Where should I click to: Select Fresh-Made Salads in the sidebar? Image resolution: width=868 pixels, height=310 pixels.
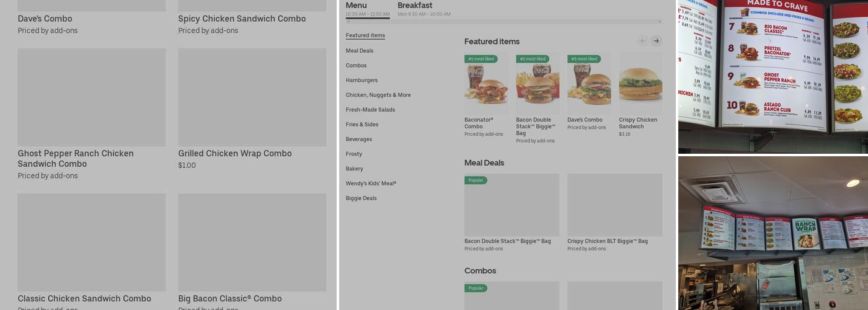[370, 110]
